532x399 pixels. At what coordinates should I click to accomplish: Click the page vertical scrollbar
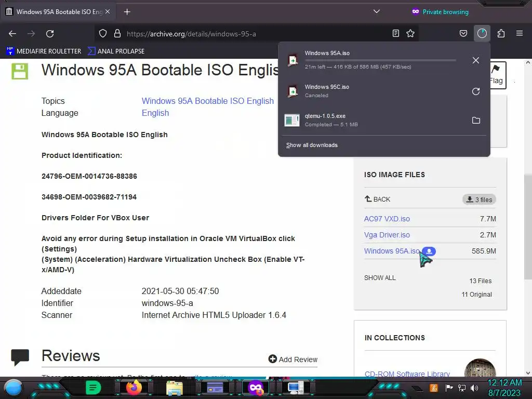coord(528,226)
